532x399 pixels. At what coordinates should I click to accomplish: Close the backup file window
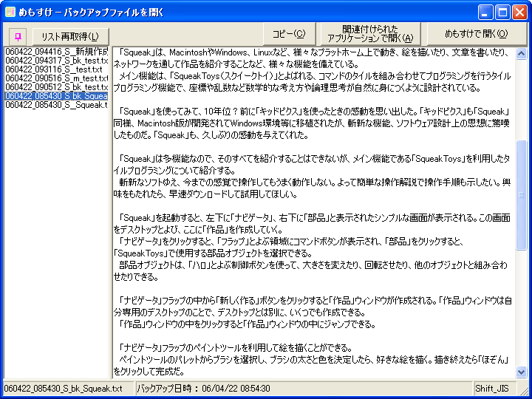click(519, 13)
